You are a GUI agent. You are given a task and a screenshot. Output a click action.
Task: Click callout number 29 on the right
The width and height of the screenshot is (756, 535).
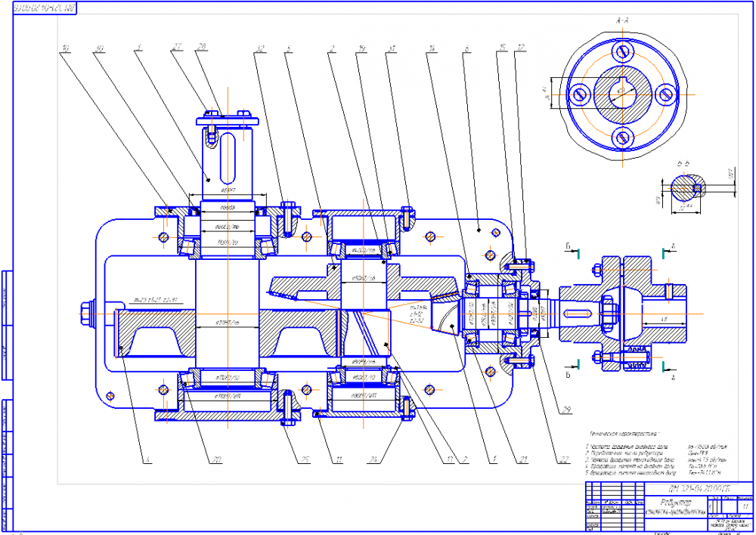pyautogui.click(x=566, y=410)
